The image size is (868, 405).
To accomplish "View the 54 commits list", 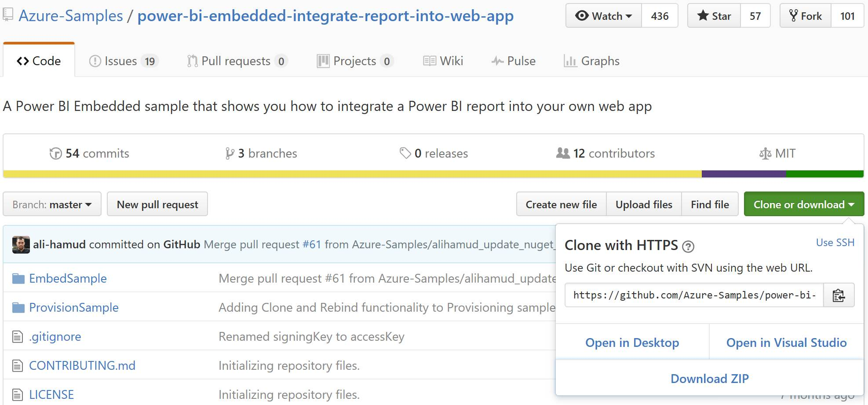I will tap(89, 153).
